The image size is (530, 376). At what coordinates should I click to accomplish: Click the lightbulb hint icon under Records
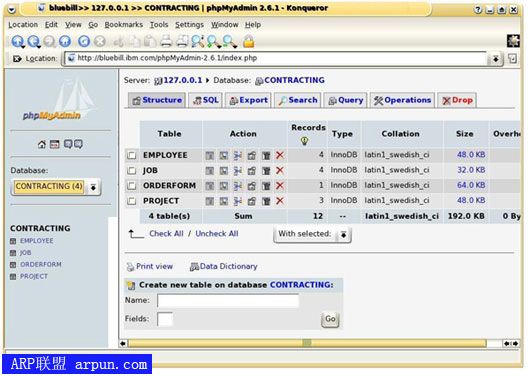(305, 141)
